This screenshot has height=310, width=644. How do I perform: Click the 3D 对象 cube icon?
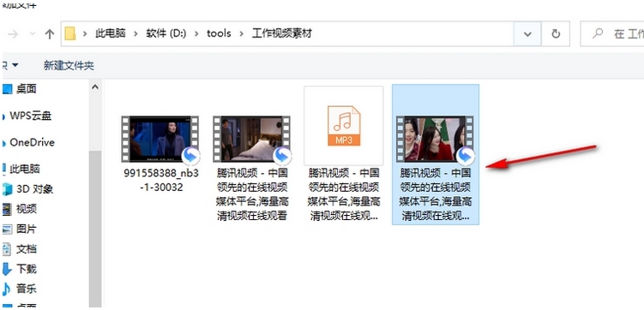[7, 189]
